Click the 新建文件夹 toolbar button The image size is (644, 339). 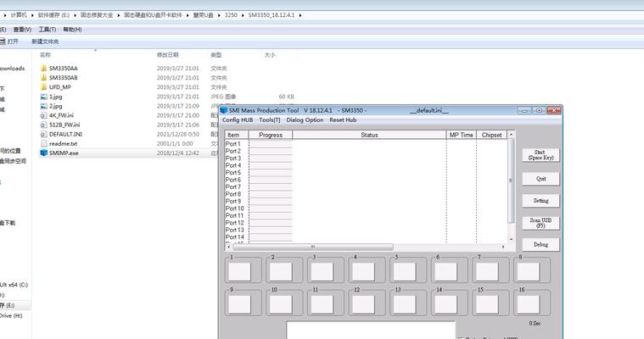tap(45, 42)
